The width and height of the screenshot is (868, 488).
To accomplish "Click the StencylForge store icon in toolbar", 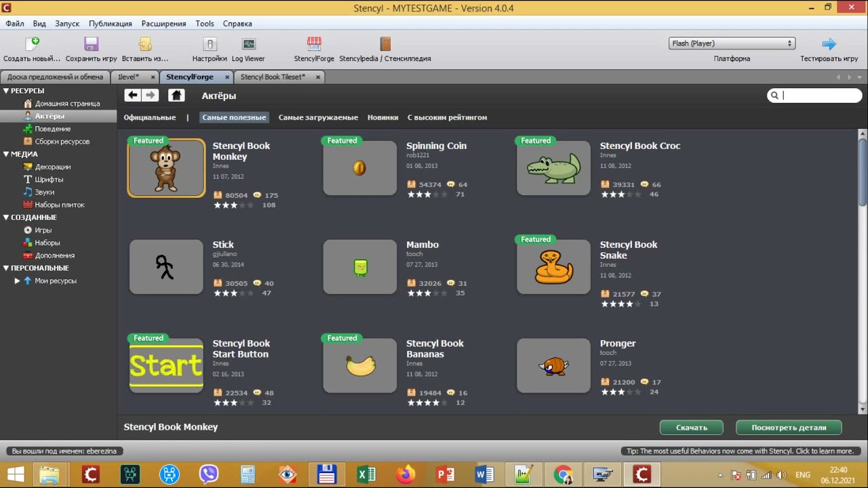I will pos(314,44).
